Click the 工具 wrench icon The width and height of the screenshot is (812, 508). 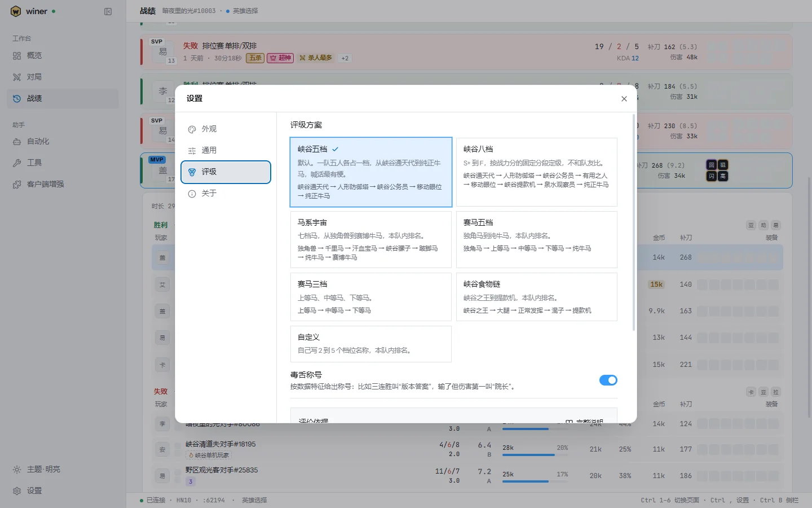[17, 163]
